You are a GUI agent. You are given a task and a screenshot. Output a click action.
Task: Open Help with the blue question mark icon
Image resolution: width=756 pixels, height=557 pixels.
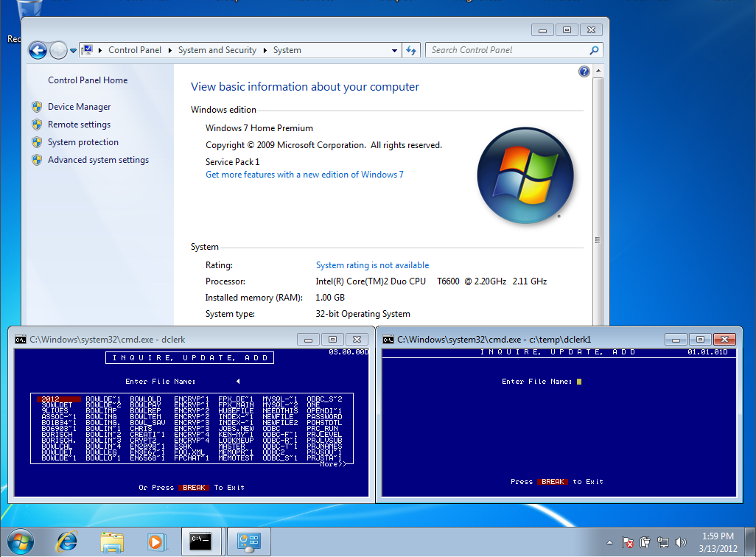(584, 72)
